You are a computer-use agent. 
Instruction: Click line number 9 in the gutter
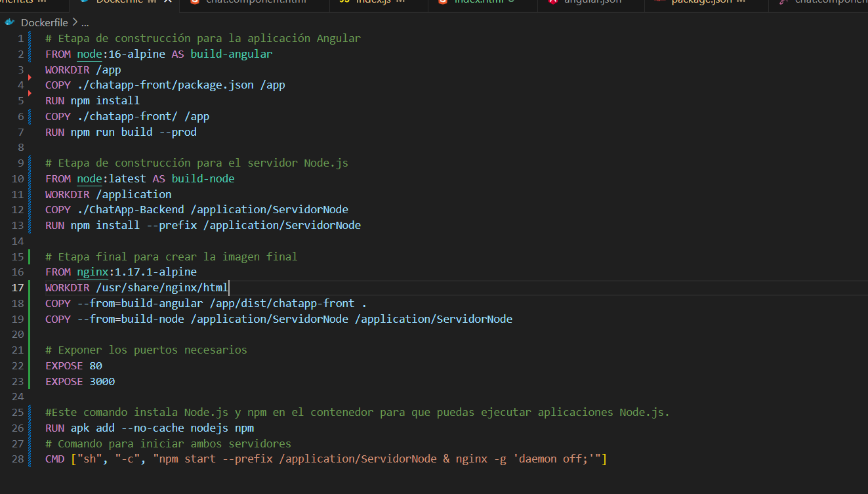pos(21,163)
